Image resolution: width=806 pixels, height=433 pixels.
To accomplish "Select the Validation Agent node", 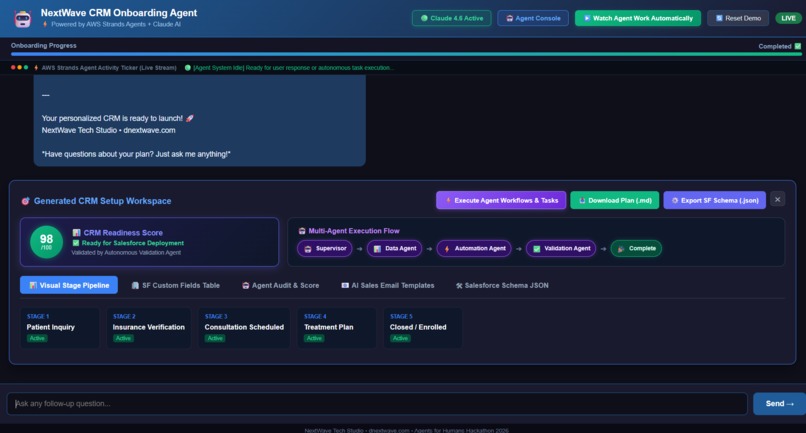I will click(561, 248).
